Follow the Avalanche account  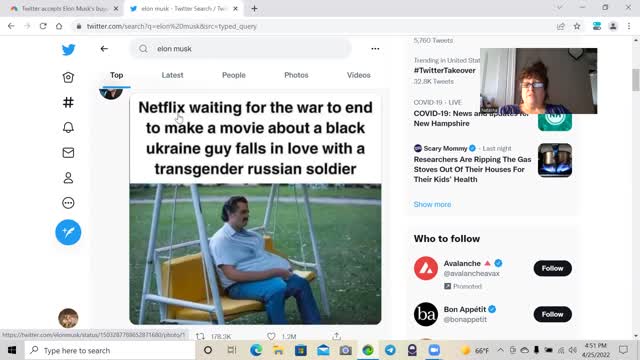click(553, 268)
